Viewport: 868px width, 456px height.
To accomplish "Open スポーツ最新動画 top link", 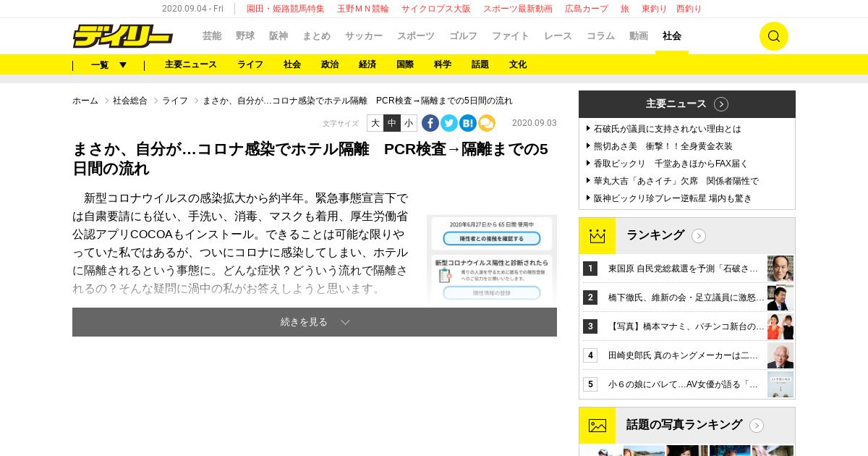I will click(518, 9).
